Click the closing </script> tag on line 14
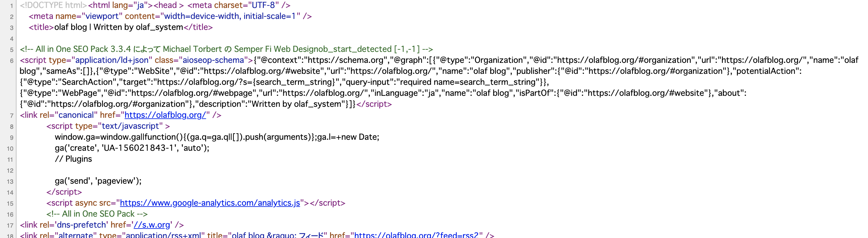868x238 pixels. (x=64, y=192)
